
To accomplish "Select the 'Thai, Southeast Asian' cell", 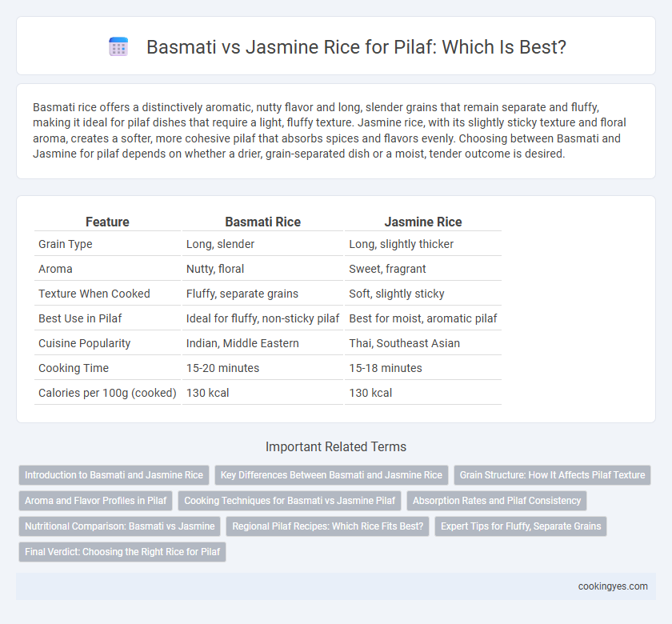I will 404,343.
